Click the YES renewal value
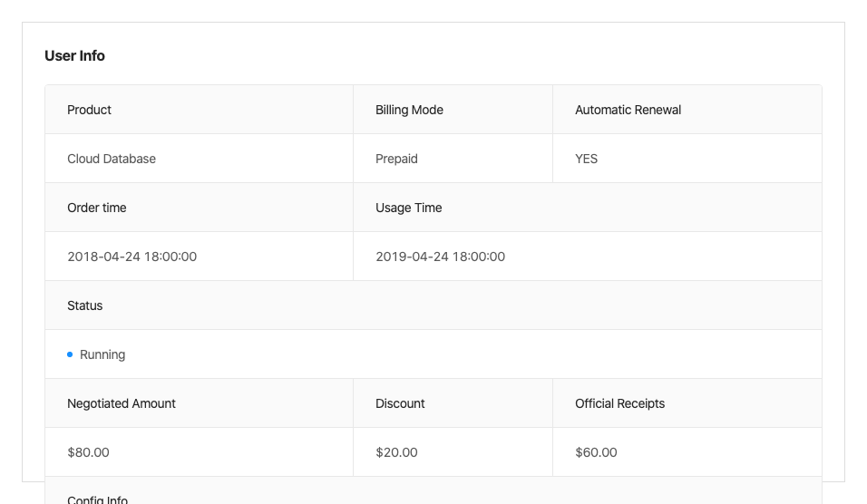This screenshot has width=867, height=504. (586, 159)
